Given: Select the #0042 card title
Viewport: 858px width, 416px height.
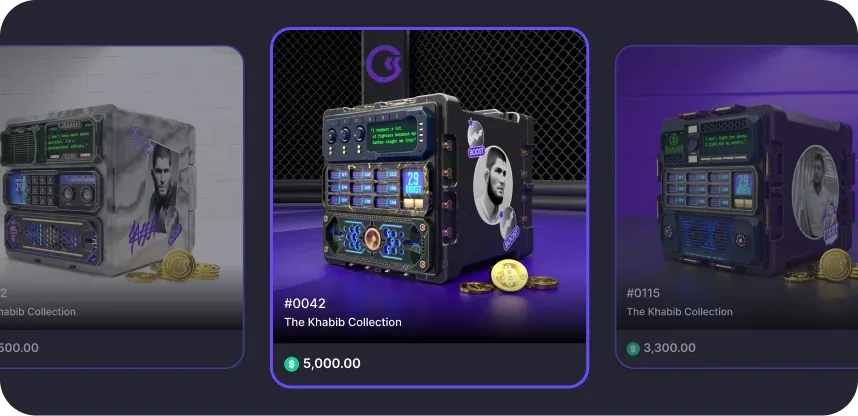Looking at the screenshot, I should coord(305,303).
